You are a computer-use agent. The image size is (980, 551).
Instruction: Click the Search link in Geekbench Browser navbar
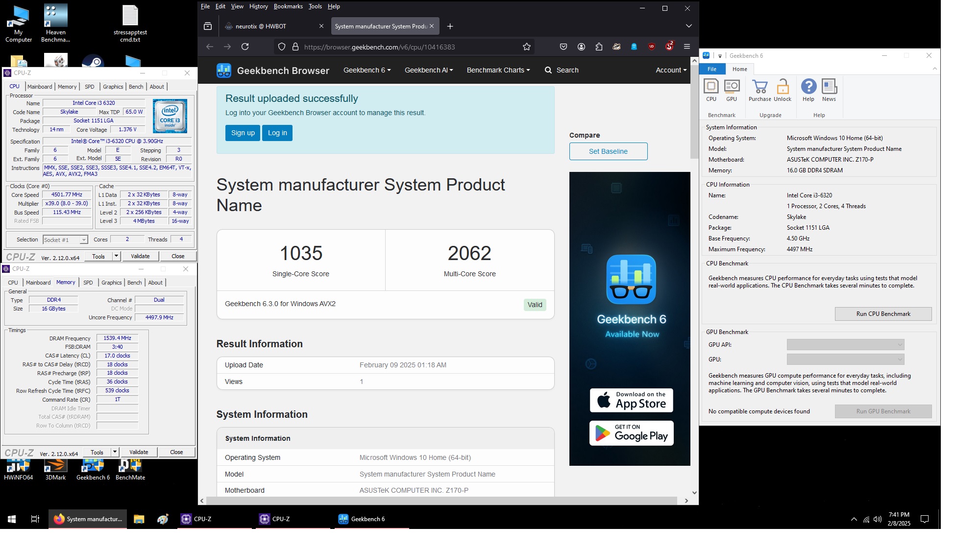(562, 70)
